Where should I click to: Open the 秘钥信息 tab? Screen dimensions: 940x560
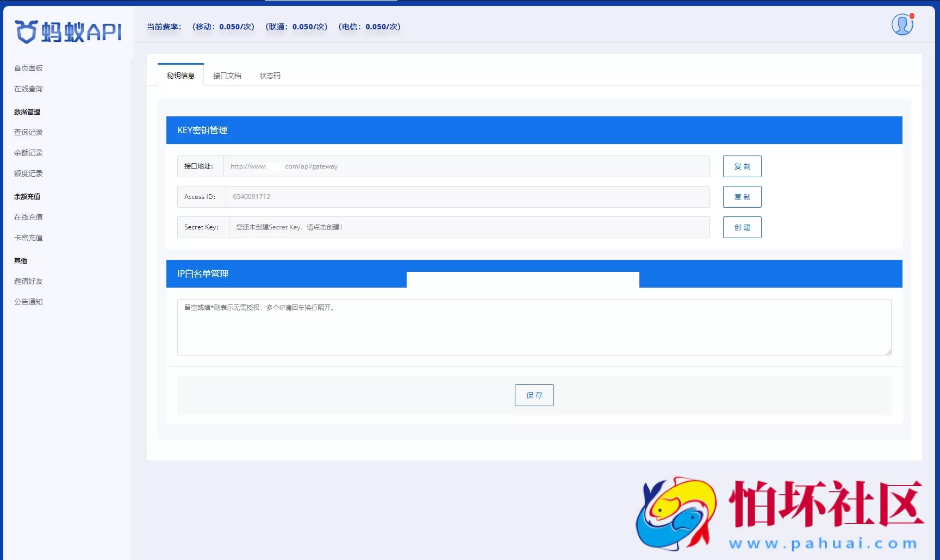tap(180, 75)
